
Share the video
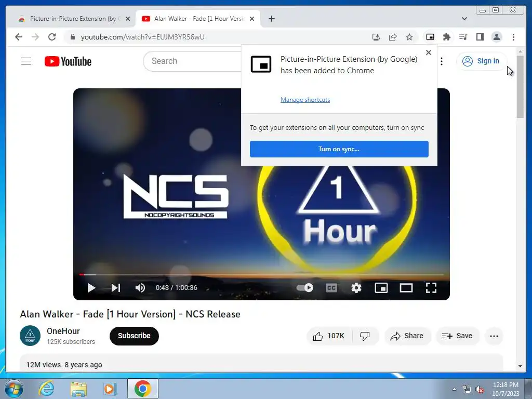point(407,336)
